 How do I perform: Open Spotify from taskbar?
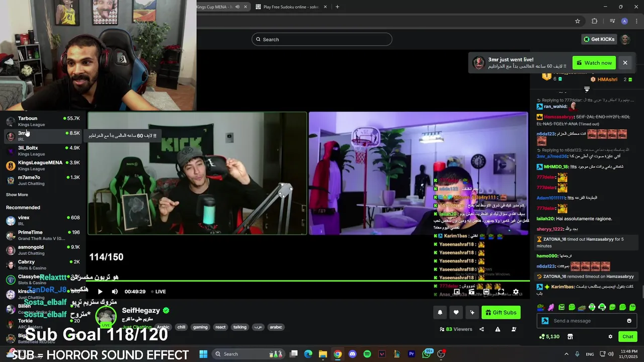coord(367,354)
